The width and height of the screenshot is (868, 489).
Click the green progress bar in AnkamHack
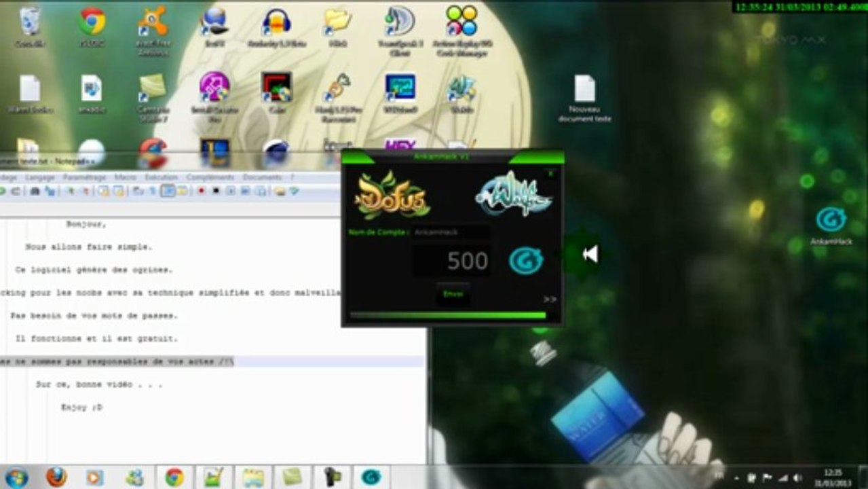click(448, 315)
